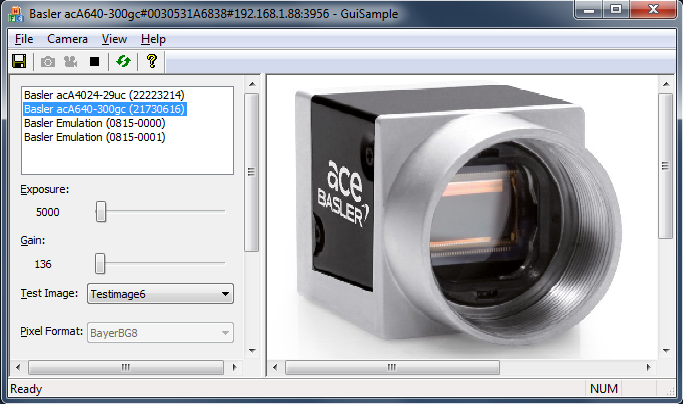The height and width of the screenshot is (404, 683).
Task: Click the window resize grip in the status bar corner
Action: pyautogui.click(x=670, y=391)
